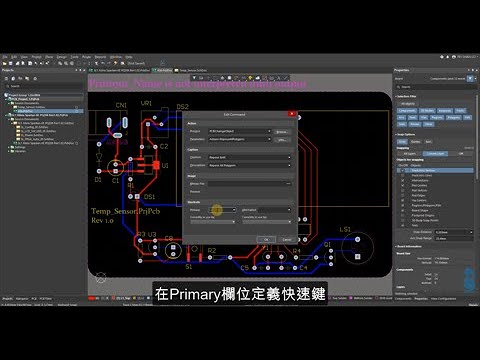Image resolution: width=480 pixels, height=360 pixels.
Task: Click the settings gear icon at top right
Action: click(442, 57)
